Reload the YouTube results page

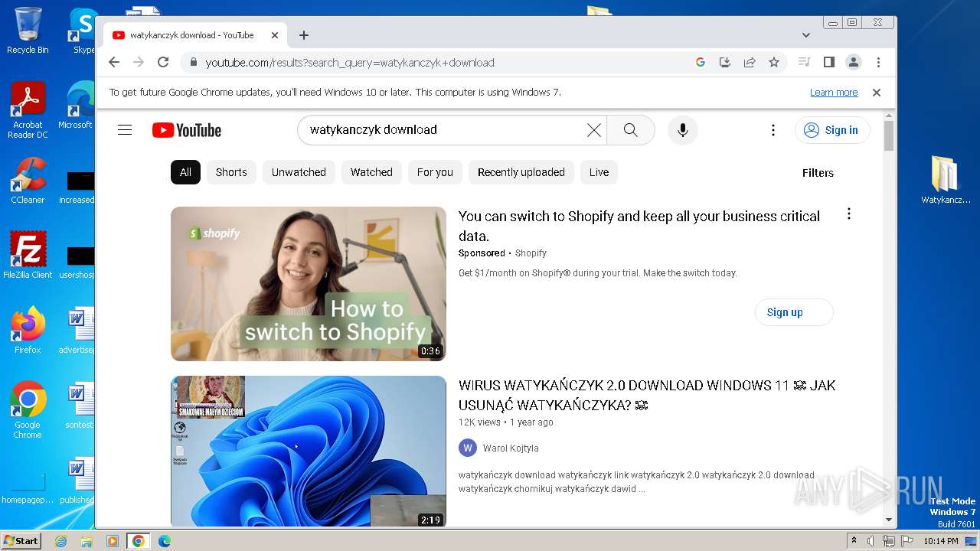(x=163, y=63)
